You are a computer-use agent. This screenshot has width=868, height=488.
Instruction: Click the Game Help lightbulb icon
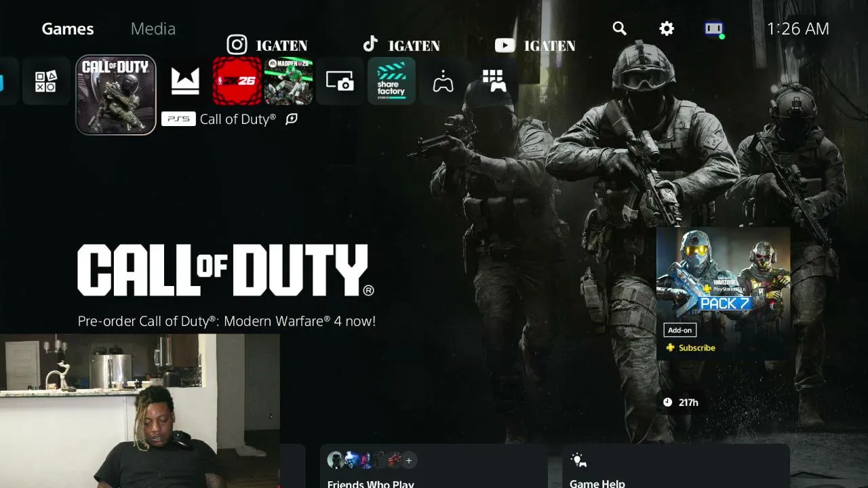(x=578, y=460)
